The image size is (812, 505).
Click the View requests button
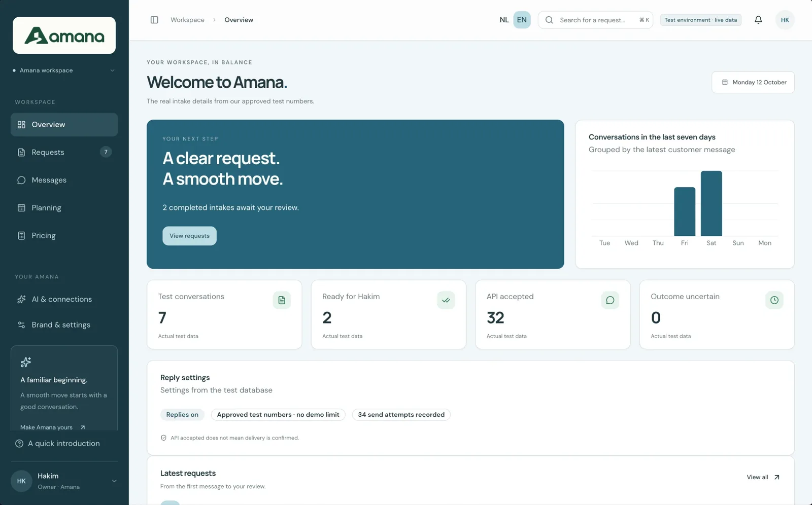click(189, 236)
